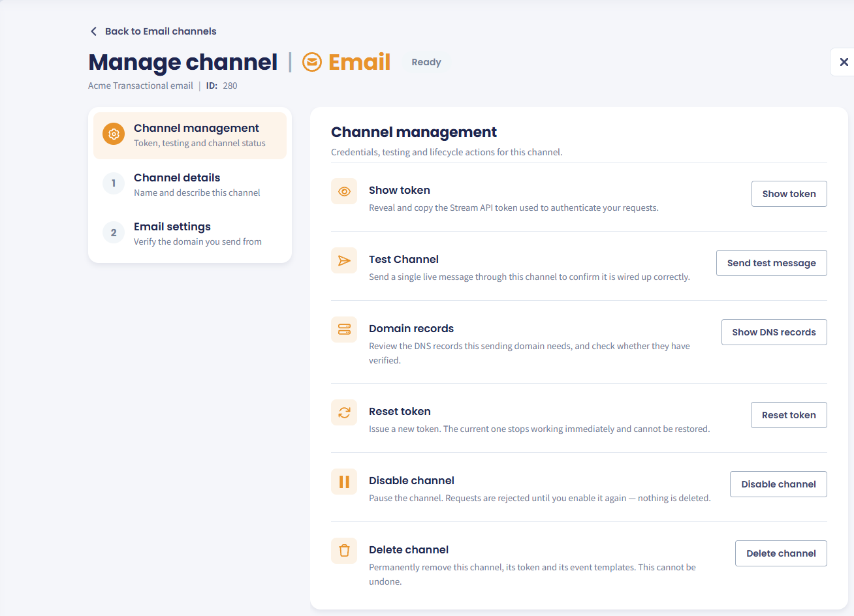Click the 'Issue a new token' description
This screenshot has height=616, width=854.
click(x=539, y=429)
